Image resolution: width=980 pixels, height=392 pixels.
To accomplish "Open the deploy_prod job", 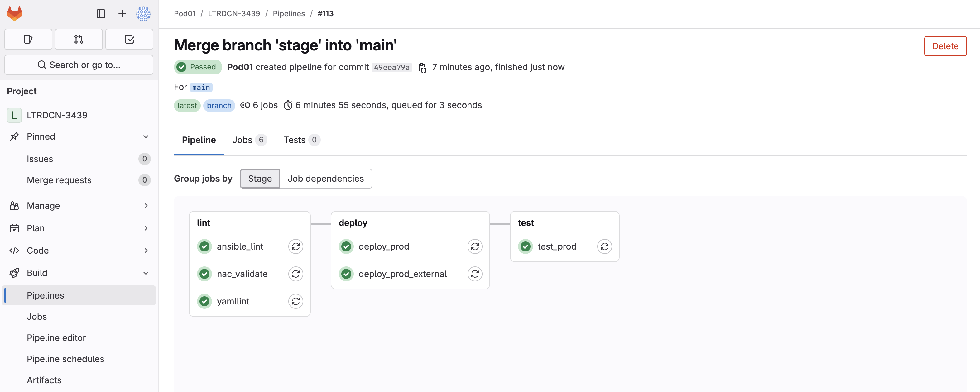I will coord(383,246).
